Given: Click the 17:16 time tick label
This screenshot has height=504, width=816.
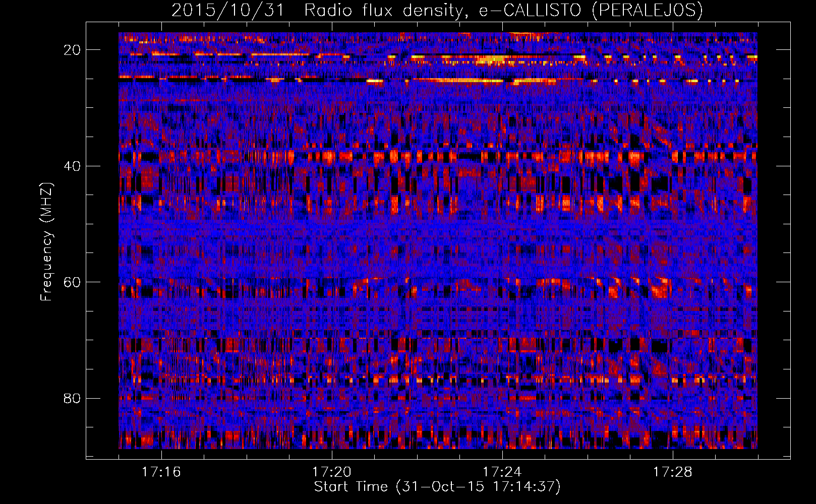Looking at the screenshot, I should click(161, 472).
